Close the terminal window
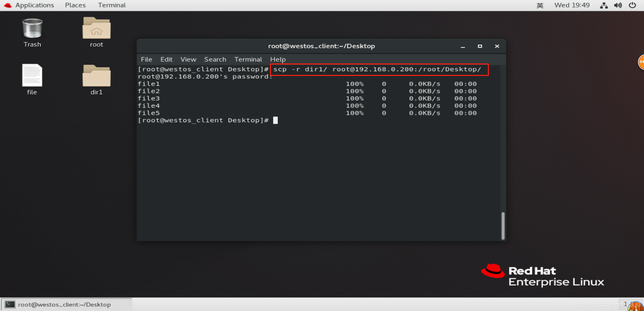This screenshot has height=311, width=644. click(497, 46)
